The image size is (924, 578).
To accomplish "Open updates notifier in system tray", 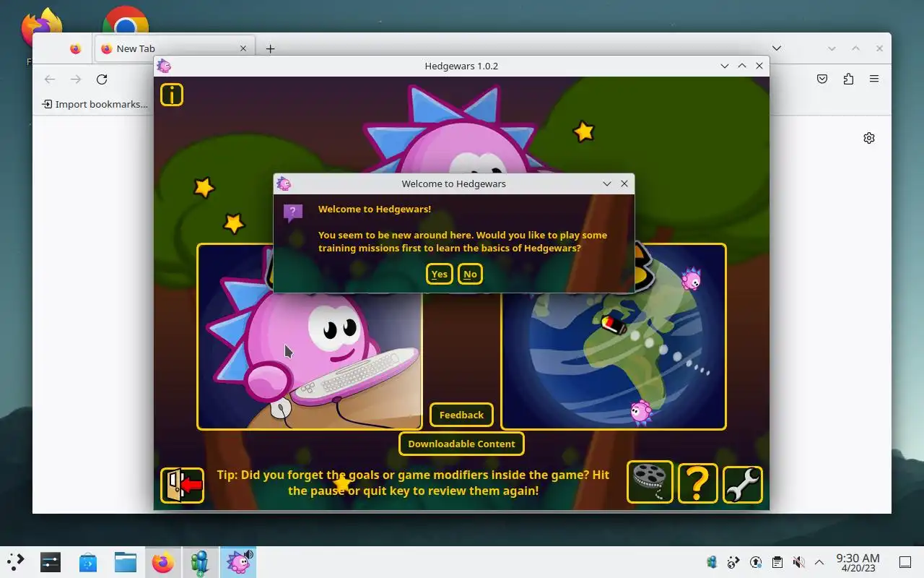I will click(x=755, y=562).
